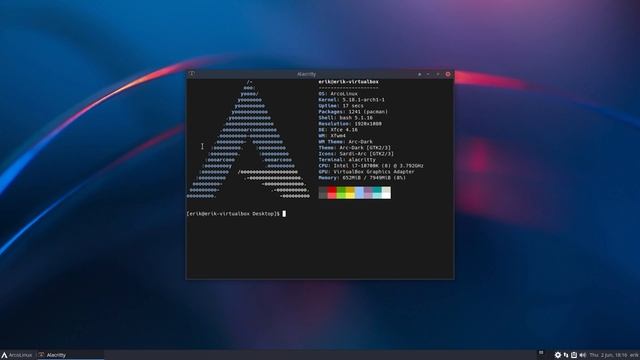Click the 'Icons: Sardi-Arc' line
Image resolution: width=640 pixels, height=360 pixels.
pos(356,154)
